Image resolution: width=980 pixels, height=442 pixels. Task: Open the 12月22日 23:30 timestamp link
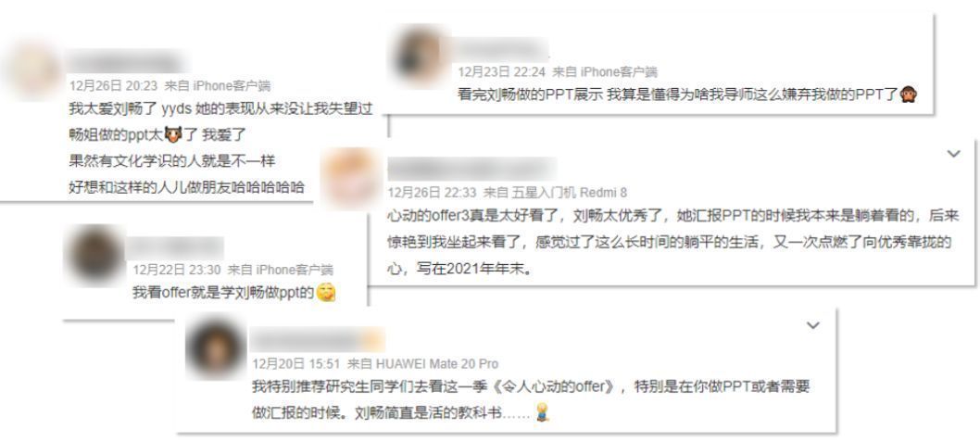click(177, 270)
